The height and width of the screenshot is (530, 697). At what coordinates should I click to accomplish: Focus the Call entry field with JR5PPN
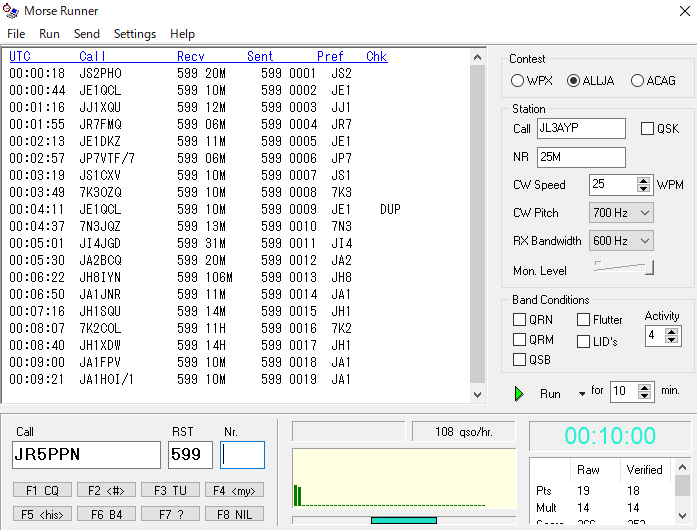pos(86,455)
